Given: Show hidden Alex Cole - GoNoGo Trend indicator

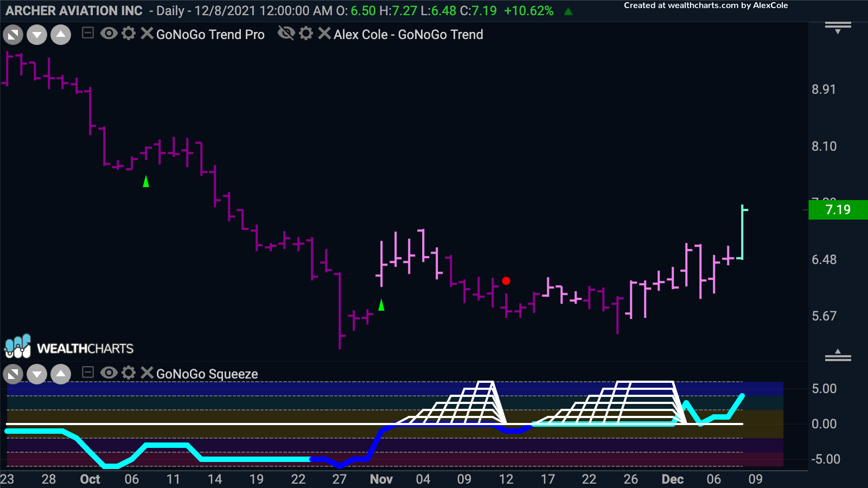Looking at the screenshot, I should tap(286, 34).
